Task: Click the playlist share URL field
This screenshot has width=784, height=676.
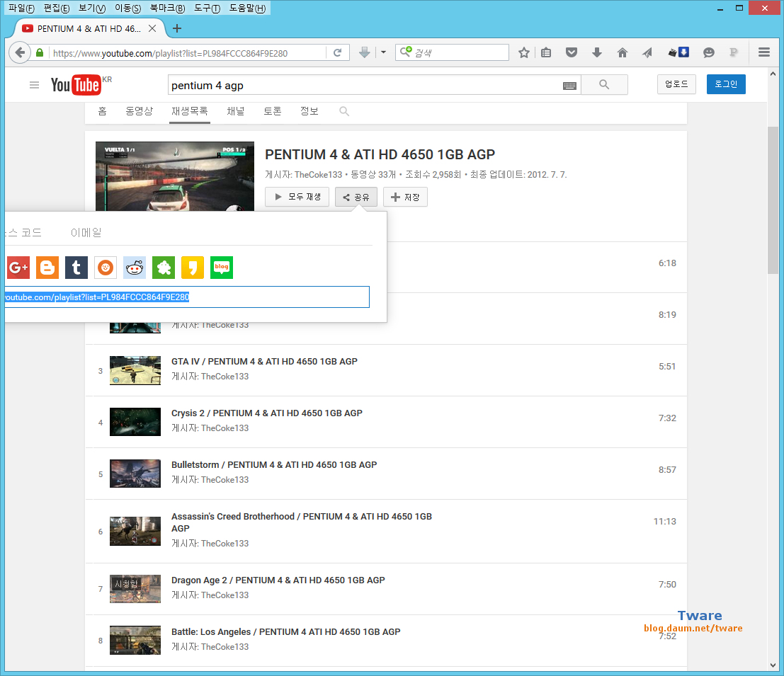Action: pos(187,297)
